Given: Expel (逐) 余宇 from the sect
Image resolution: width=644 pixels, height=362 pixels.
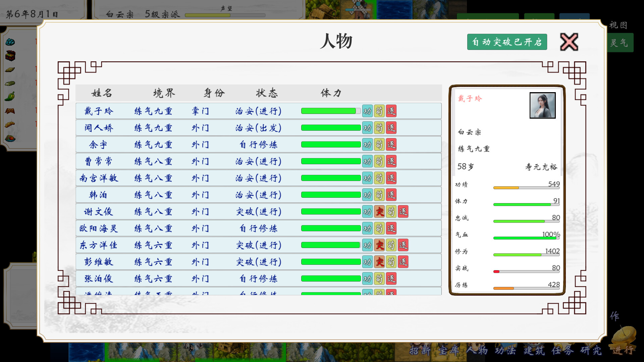Looking at the screenshot, I should [392, 144].
